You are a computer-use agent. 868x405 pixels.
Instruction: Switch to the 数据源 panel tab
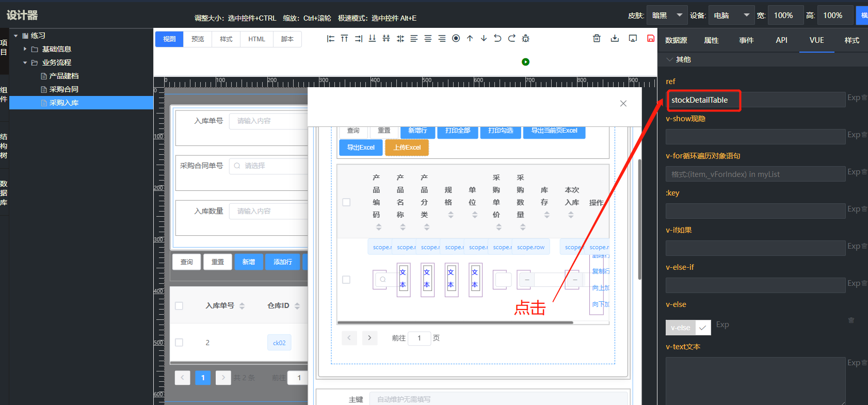click(x=676, y=40)
